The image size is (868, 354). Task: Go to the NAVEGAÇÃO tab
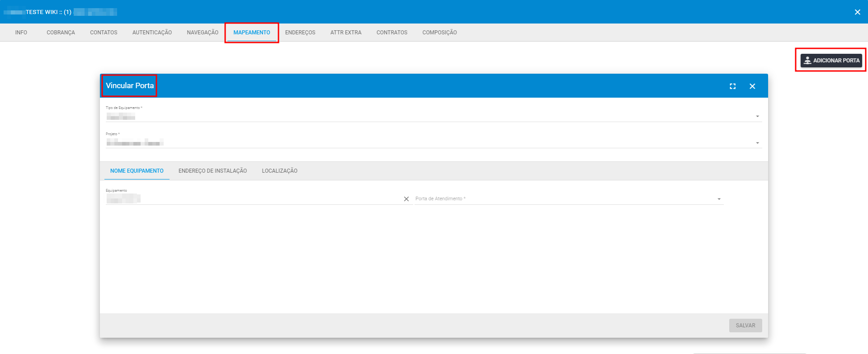[203, 33]
